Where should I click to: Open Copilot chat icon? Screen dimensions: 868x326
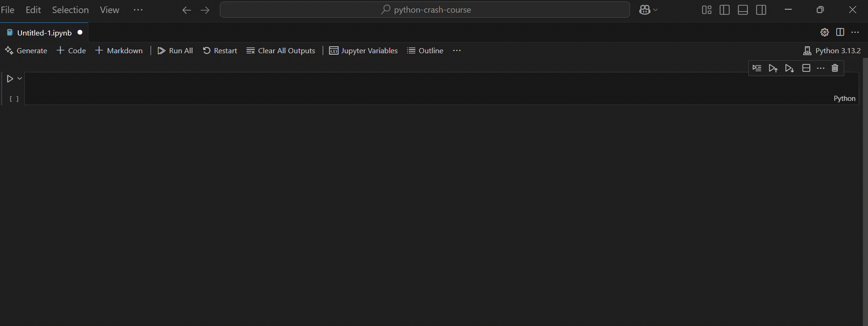[644, 10]
